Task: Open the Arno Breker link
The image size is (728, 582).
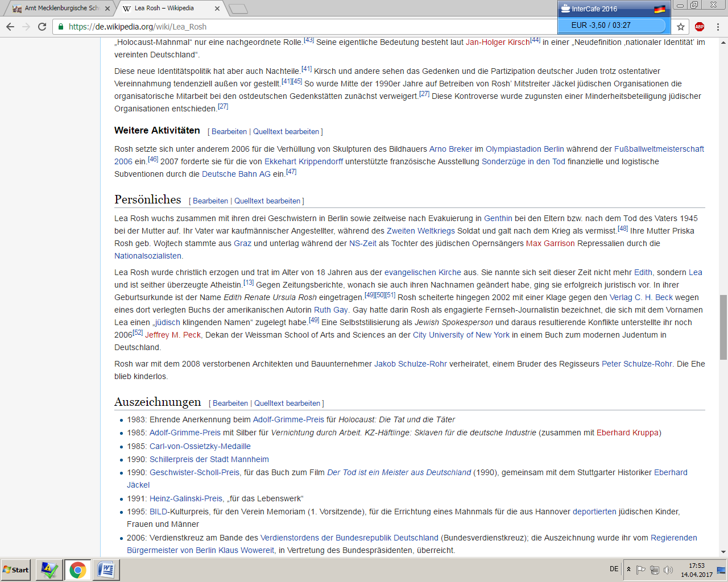Action: point(451,149)
